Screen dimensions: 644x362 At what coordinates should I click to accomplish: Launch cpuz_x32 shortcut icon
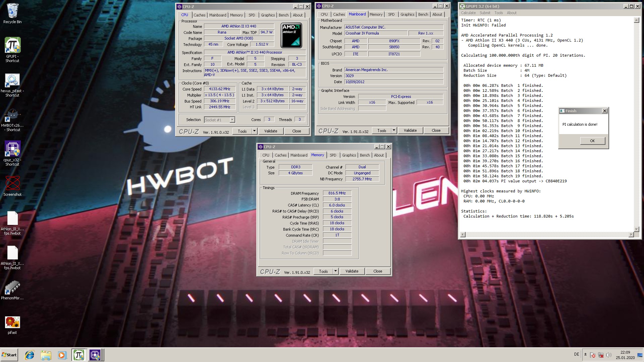[x=12, y=153]
